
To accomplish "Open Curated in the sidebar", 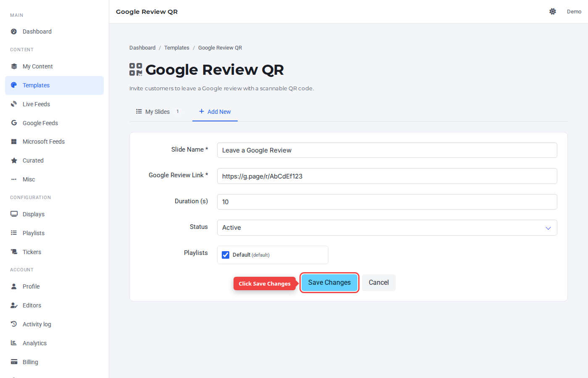I will point(54,160).
